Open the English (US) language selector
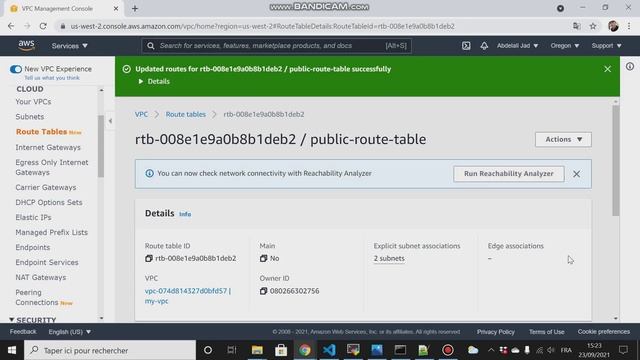The height and width of the screenshot is (360, 640). (x=69, y=332)
